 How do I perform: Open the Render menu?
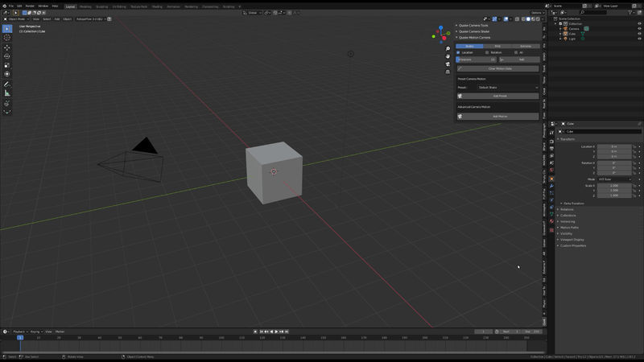pyautogui.click(x=30, y=6)
